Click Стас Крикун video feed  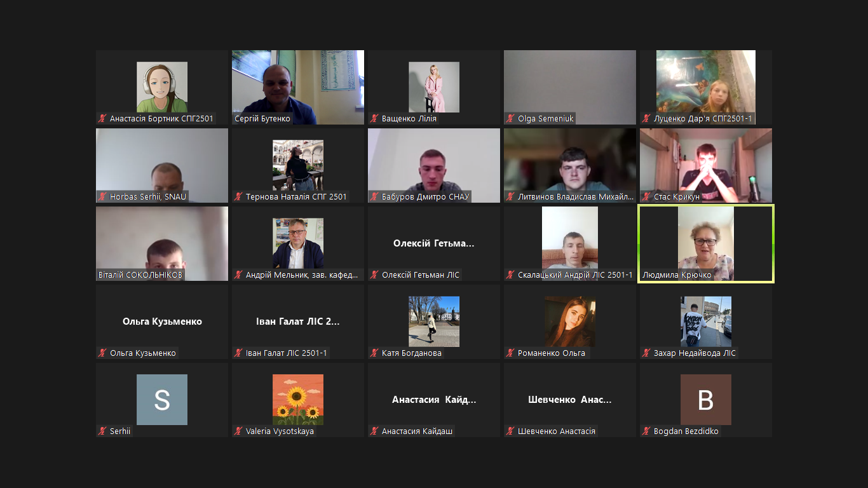(706, 165)
